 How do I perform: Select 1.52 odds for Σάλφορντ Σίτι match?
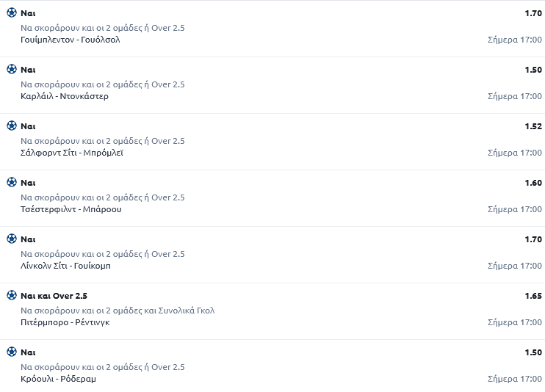[533, 126]
